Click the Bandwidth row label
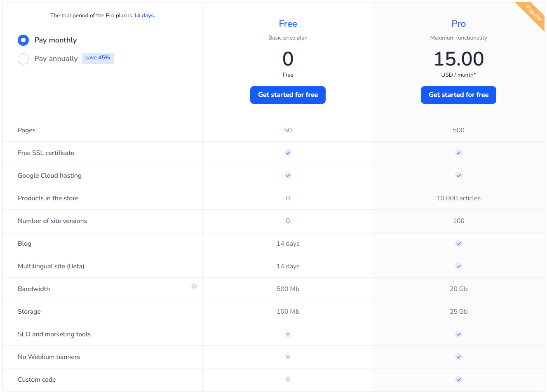Screen dimensions: 547x392 tap(34, 289)
